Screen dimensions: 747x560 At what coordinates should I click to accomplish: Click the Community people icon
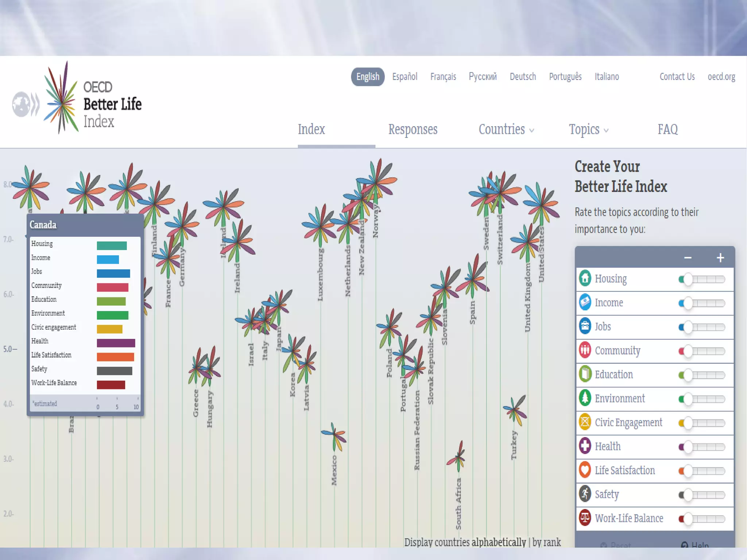[x=585, y=350]
